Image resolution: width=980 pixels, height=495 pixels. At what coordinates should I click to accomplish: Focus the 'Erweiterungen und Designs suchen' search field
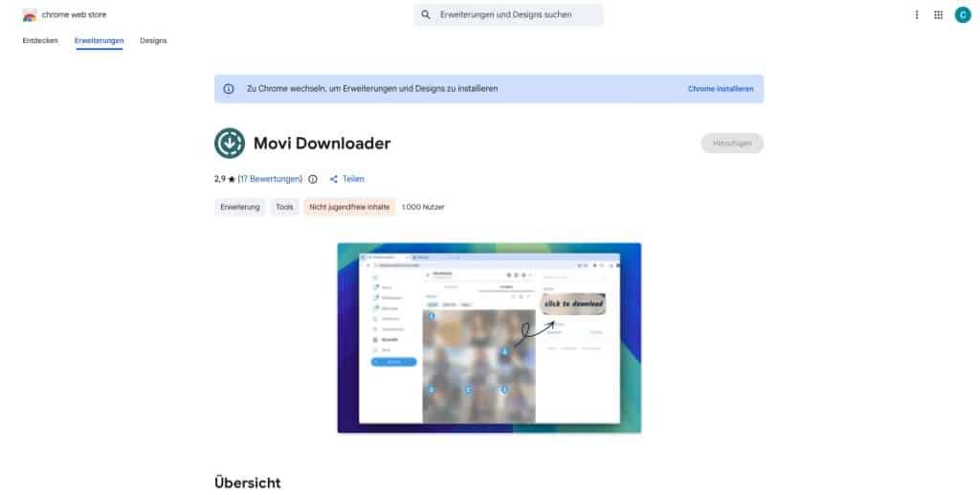point(508,14)
